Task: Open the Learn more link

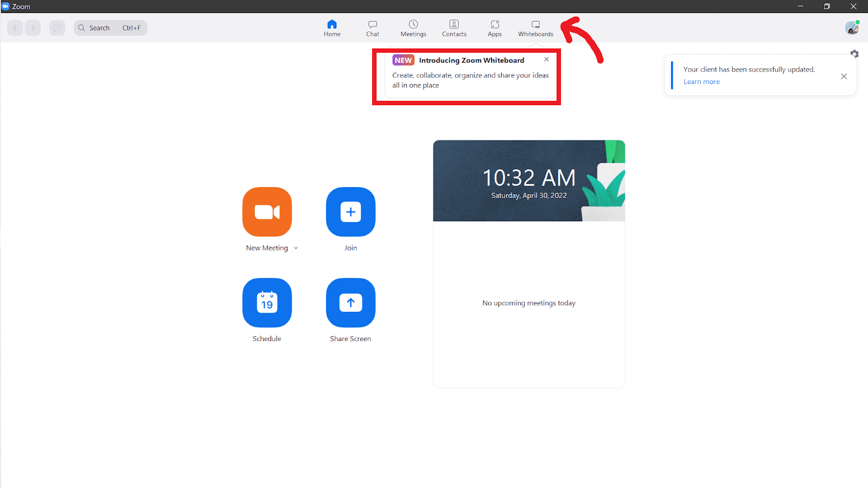Action: pos(701,81)
